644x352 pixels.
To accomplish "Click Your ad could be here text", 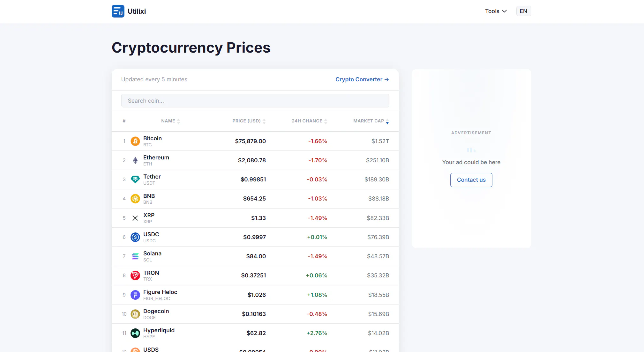I will [x=471, y=162].
